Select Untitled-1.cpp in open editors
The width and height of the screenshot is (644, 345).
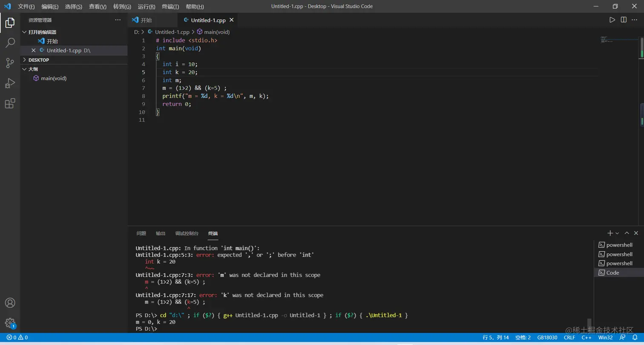74,50
